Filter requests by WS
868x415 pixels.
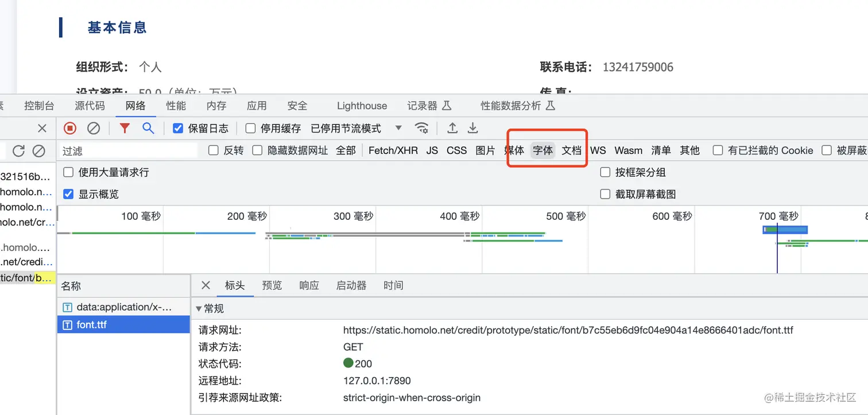598,150
